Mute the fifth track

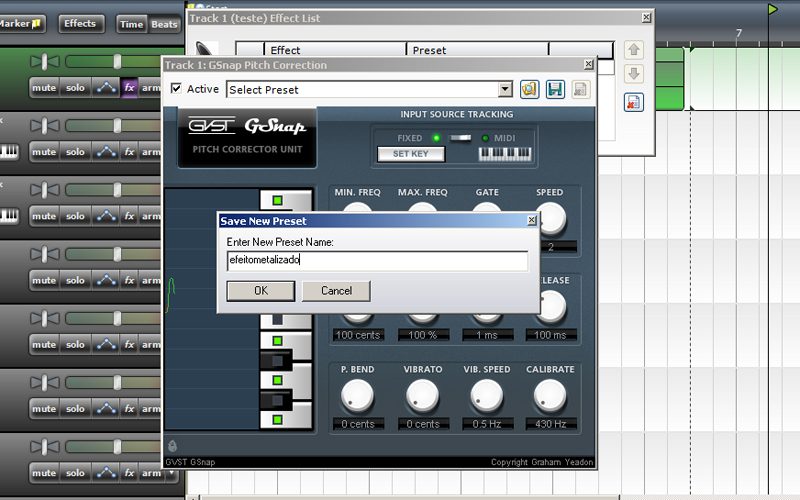tap(44, 345)
